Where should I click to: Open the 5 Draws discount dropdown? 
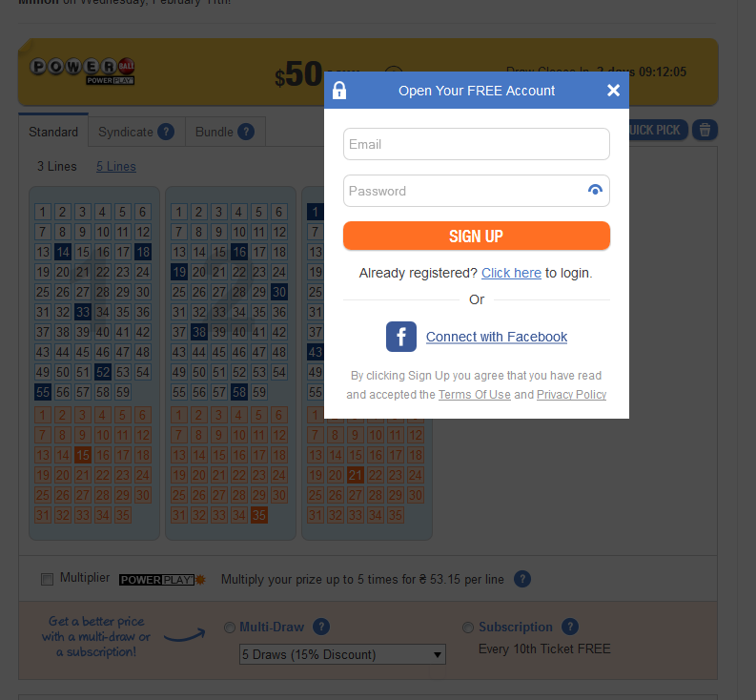point(342,654)
